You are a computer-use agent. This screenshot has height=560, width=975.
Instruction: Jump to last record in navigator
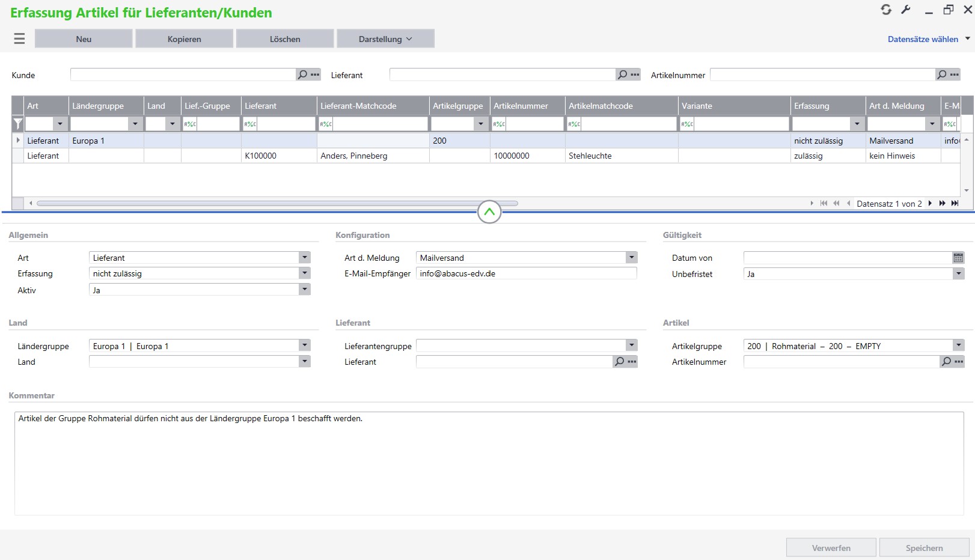955,203
